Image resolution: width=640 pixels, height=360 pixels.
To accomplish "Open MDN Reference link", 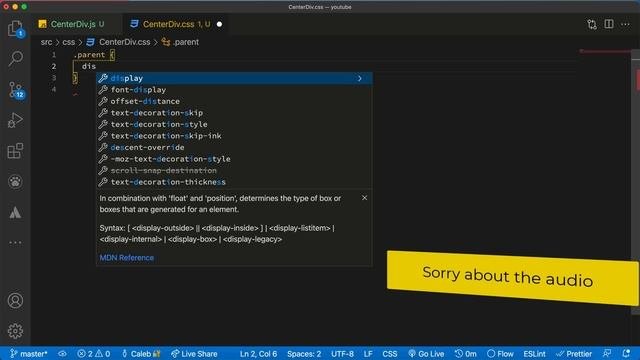I will [x=127, y=258].
